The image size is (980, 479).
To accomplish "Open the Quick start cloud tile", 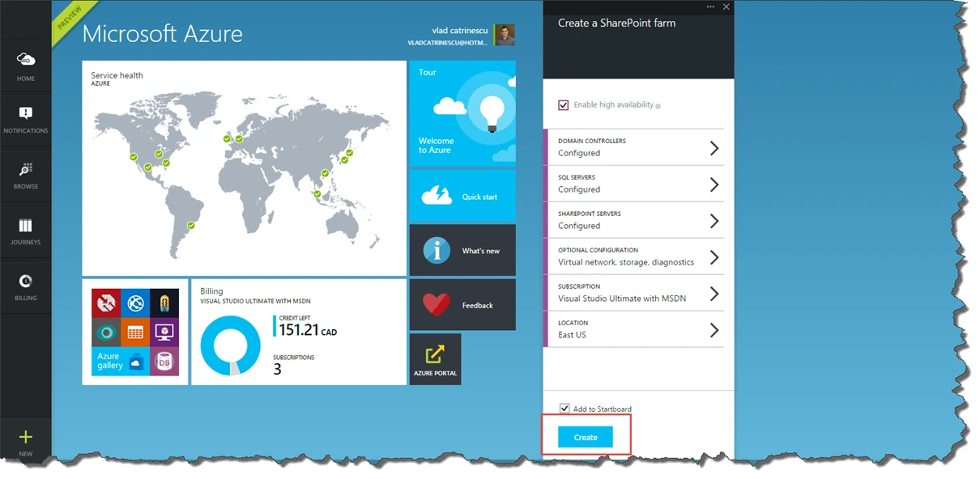I will (462, 196).
